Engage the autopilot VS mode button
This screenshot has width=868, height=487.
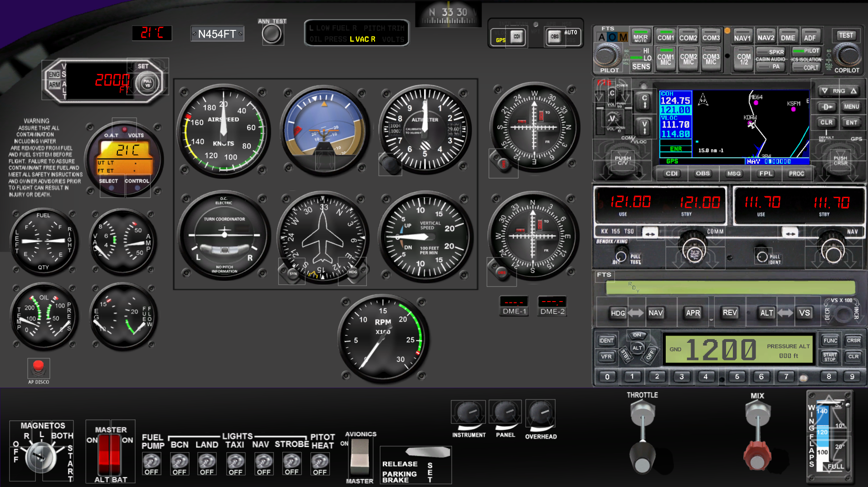click(x=805, y=313)
